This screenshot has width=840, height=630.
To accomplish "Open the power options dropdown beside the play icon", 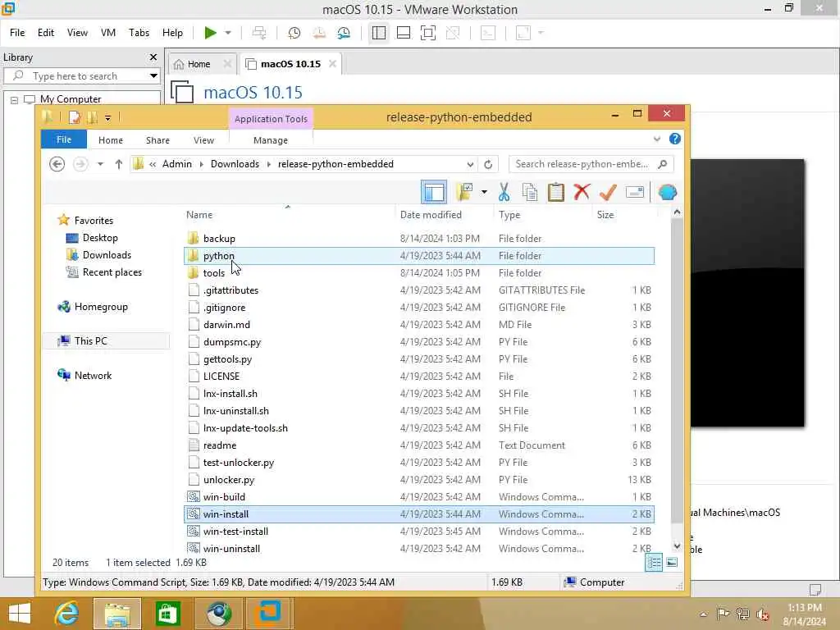I will (x=228, y=33).
